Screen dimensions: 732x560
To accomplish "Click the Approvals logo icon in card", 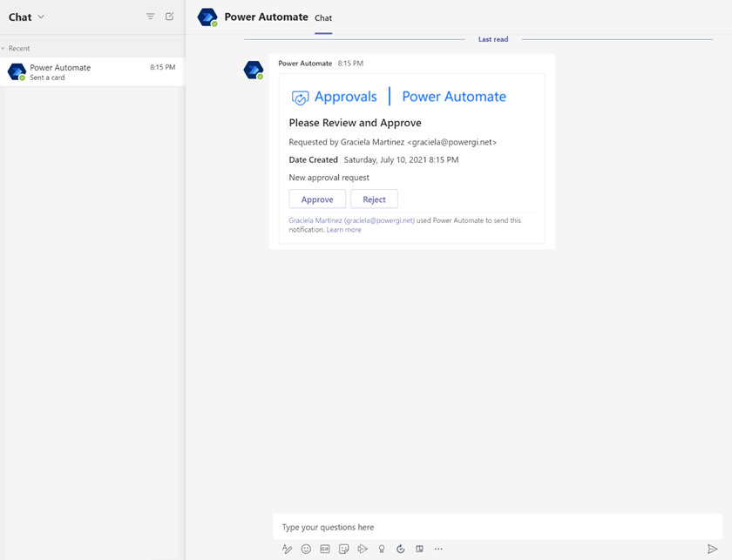I will (300, 98).
